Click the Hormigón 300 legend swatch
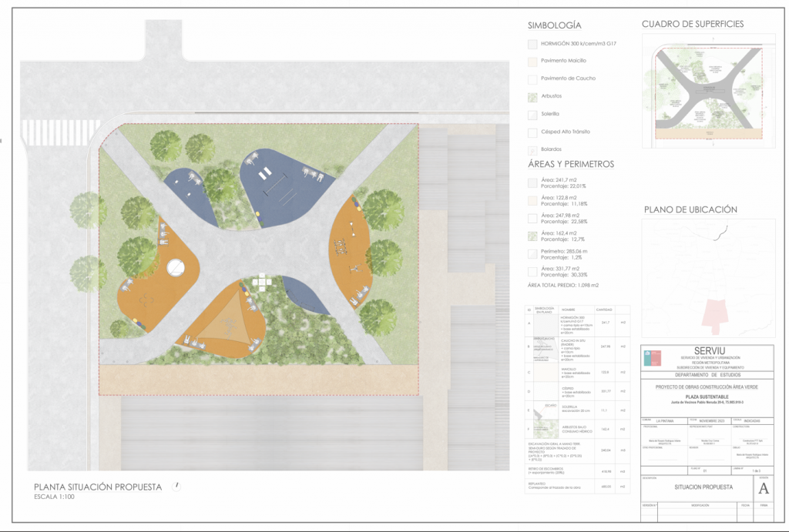This screenshot has width=789, height=532. tap(532, 44)
